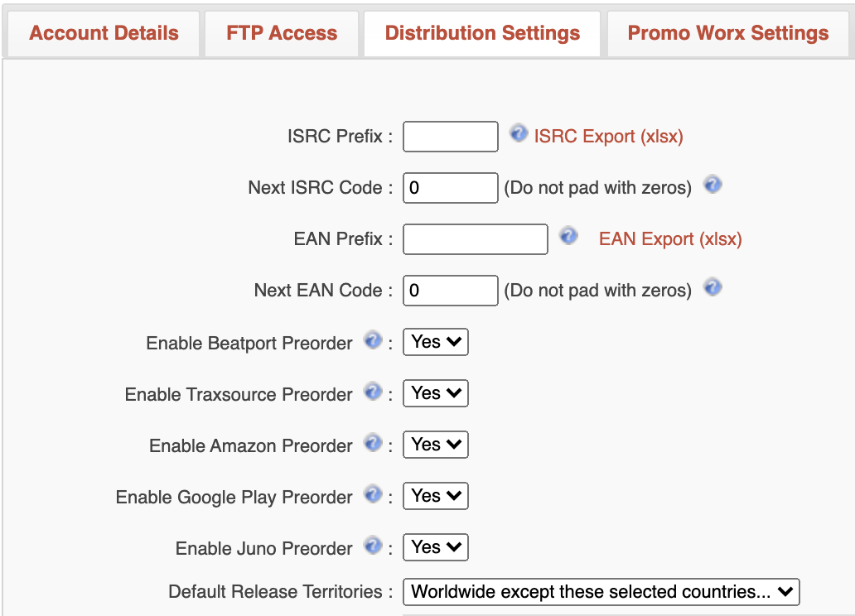Click the Enable Beatport Preorder help icon
Image resolution: width=855 pixels, height=616 pixels.
coord(373,340)
